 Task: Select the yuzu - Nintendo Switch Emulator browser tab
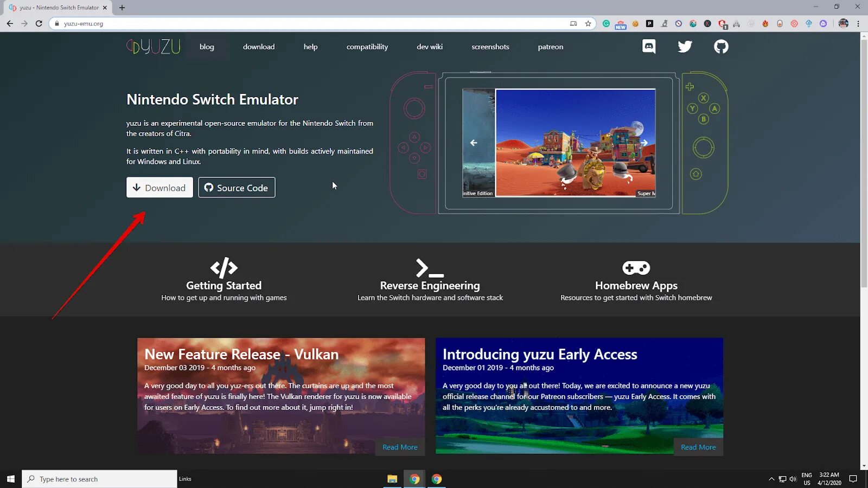[x=58, y=8]
